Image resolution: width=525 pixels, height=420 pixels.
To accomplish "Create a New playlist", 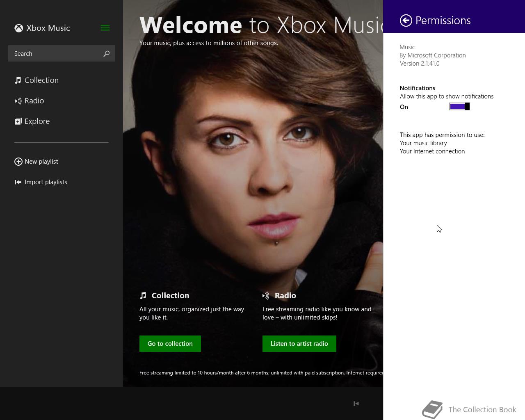I will pos(36,162).
